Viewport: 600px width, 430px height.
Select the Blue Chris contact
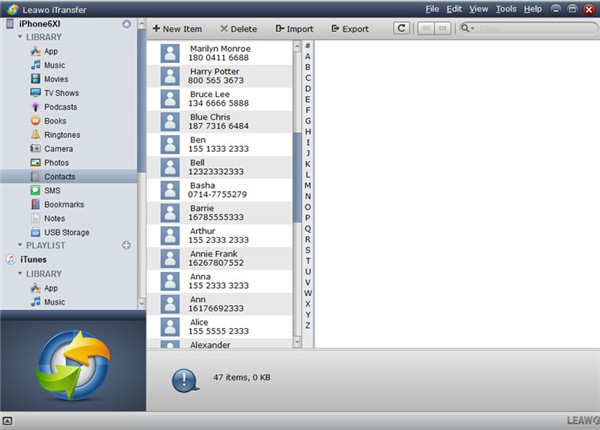coord(220,122)
